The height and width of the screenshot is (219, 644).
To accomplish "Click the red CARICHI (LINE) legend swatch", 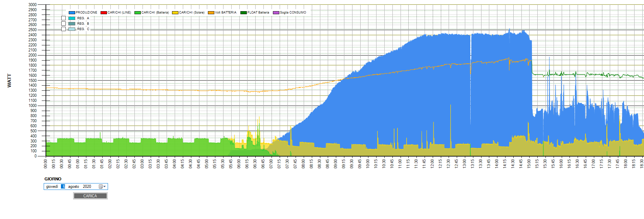I will (x=104, y=13).
